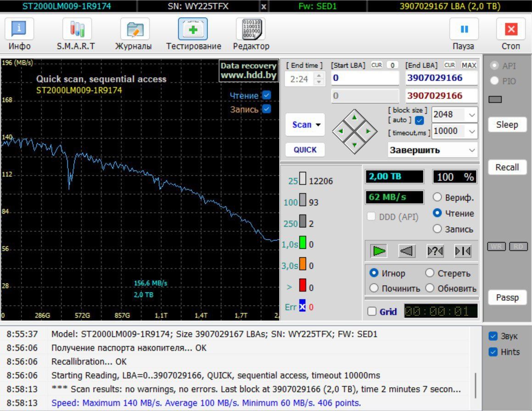Open the www.hdd.by Data recovery link
This screenshot has height=411, width=532.
249,71
